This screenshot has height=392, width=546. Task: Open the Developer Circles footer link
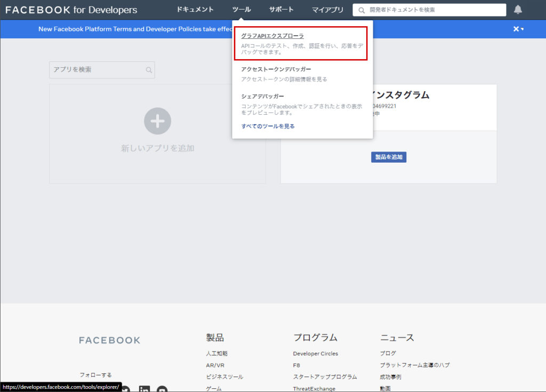315,354
